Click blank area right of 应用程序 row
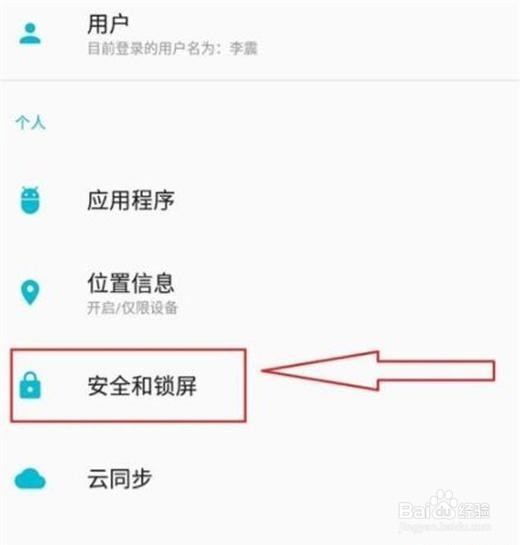Screen dimensions: 520x545 tap(348, 201)
